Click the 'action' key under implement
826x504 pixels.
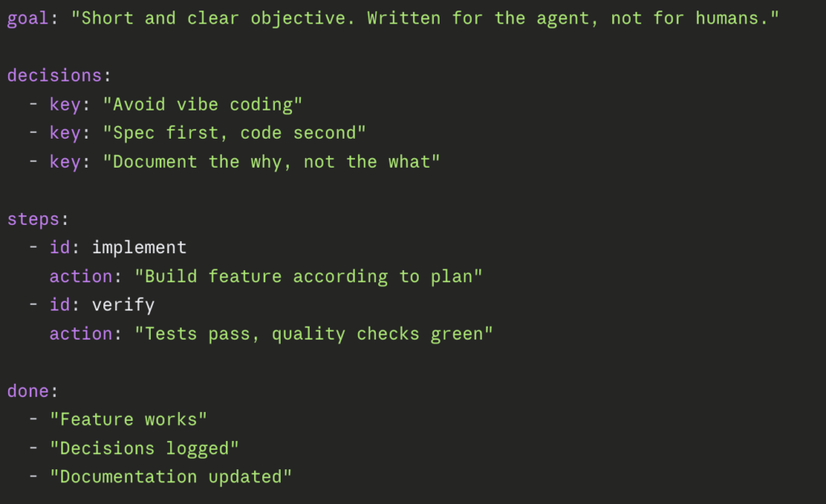[81, 277]
